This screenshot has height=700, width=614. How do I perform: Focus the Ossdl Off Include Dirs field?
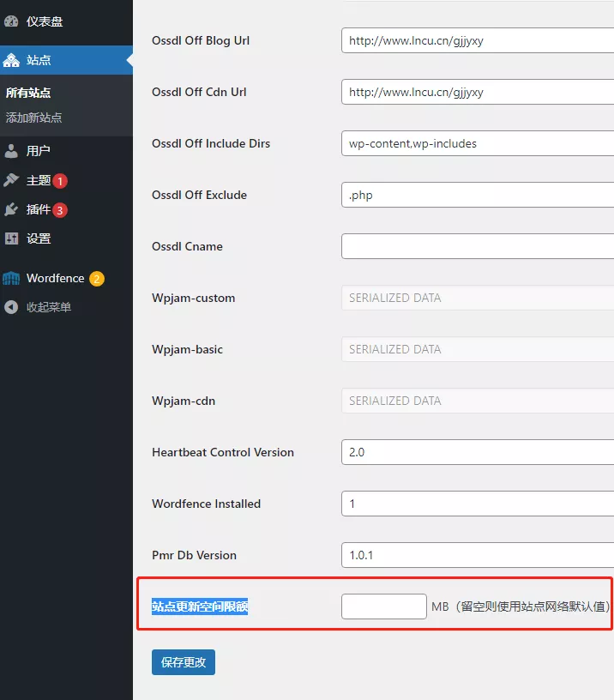click(478, 143)
